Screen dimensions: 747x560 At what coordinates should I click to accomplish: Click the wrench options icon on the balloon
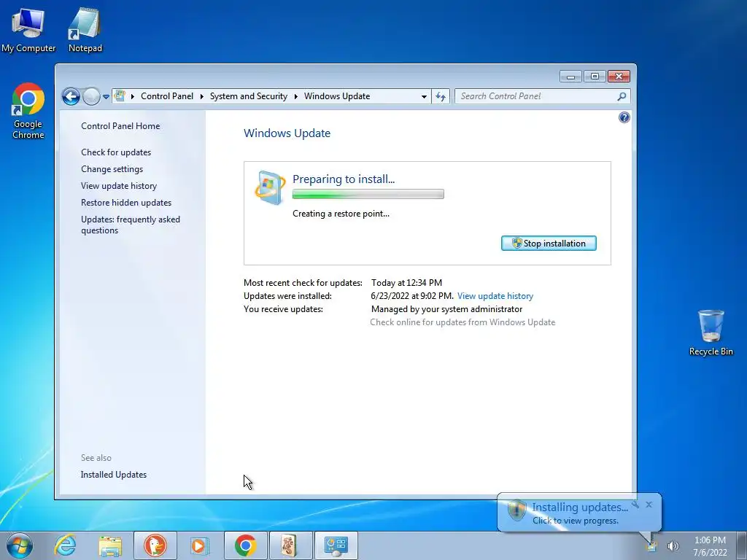click(x=635, y=505)
